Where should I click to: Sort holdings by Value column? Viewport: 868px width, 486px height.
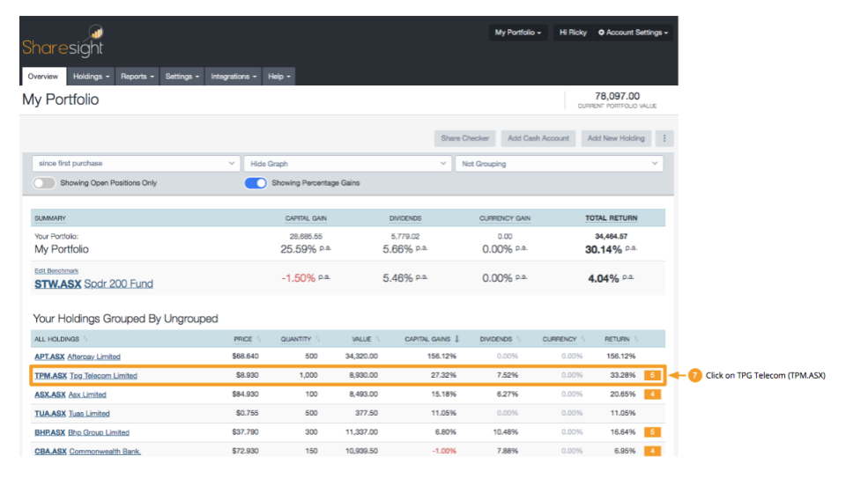[362, 339]
